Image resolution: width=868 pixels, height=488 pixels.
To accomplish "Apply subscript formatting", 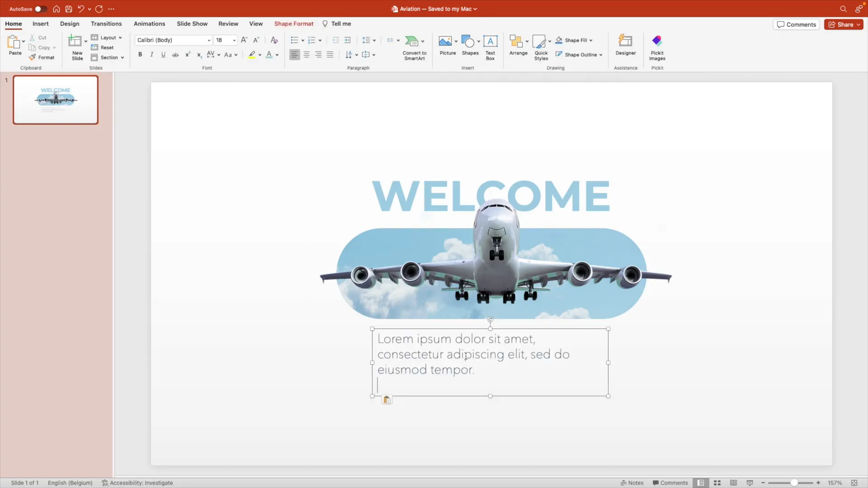I will pyautogui.click(x=199, y=55).
